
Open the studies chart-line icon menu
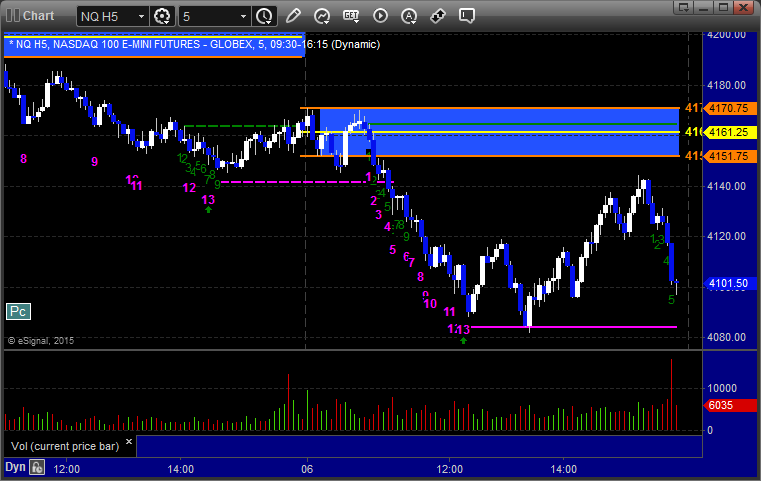click(322, 16)
